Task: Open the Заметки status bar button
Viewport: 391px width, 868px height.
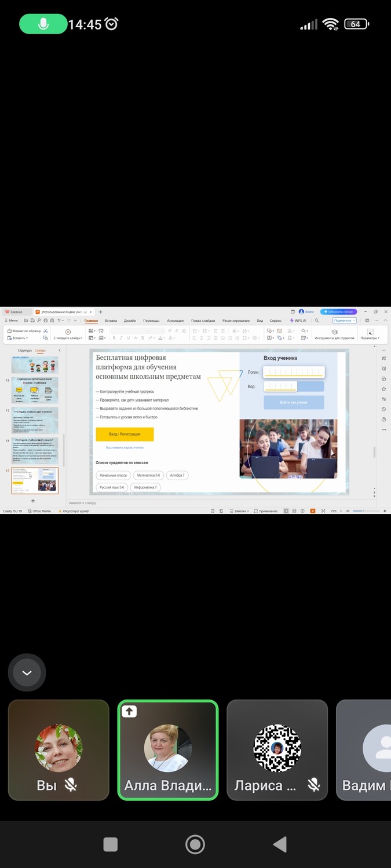Action: click(239, 511)
